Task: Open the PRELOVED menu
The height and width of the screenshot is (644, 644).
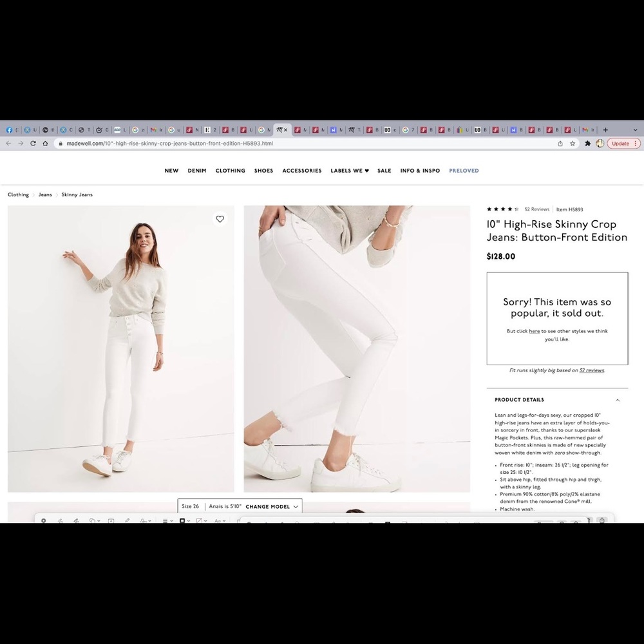Action: 464,171
